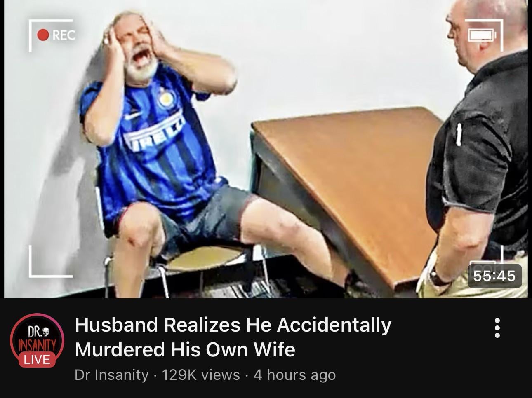Image resolution: width=532 pixels, height=398 pixels.
Task: Click the '4 hours ago' timestamp
Action: [x=294, y=375]
